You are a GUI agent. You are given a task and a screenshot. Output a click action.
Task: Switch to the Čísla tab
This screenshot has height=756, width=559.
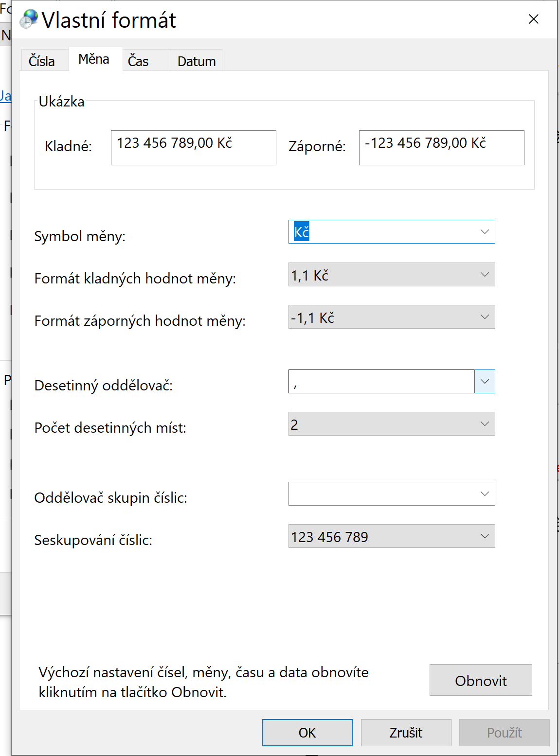click(42, 61)
